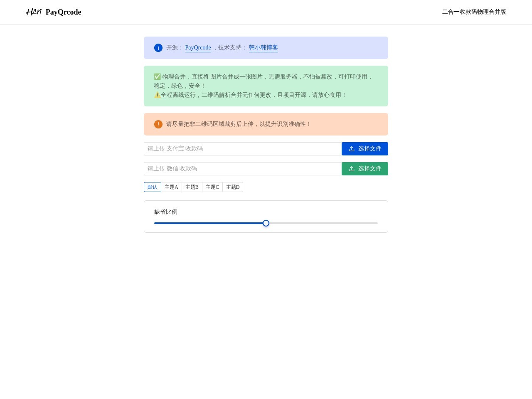Click 二合一收款码物理合并版 in header

coord(474,12)
